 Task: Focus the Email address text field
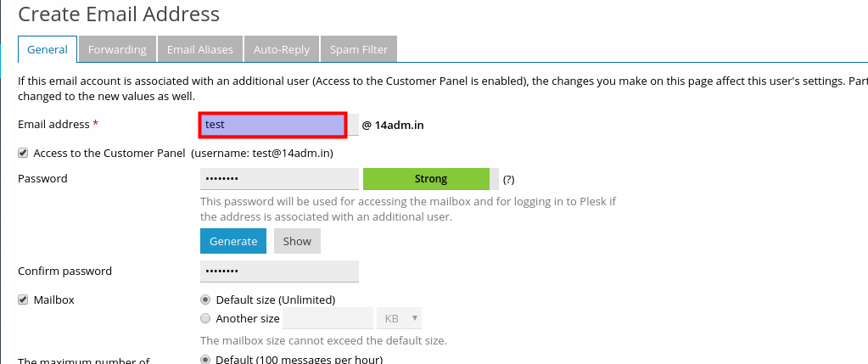coord(272,125)
